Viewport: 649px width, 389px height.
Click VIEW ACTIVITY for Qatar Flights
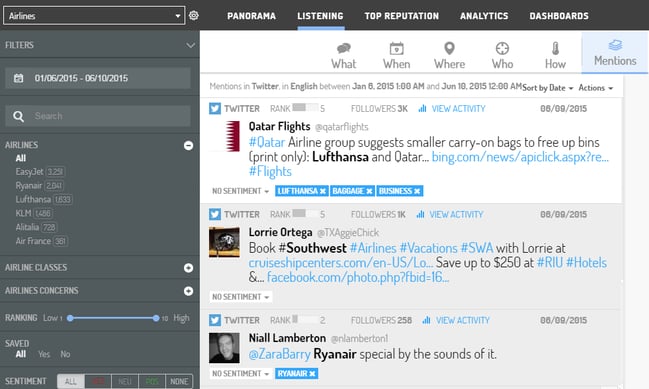458,108
